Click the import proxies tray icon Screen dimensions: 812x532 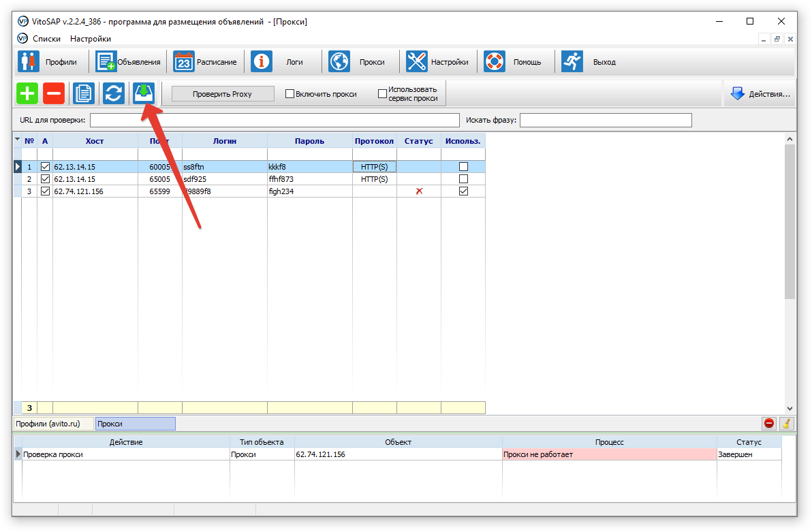[144, 93]
